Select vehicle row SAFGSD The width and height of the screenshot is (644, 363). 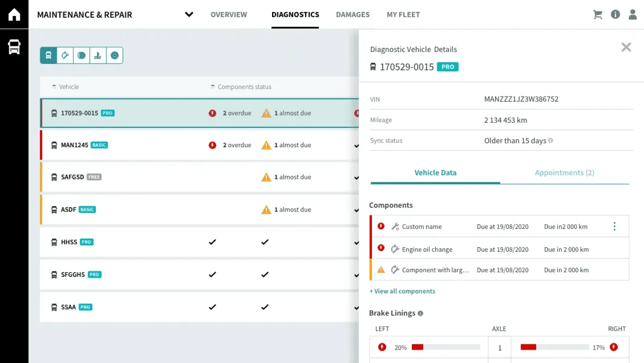[x=200, y=177]
